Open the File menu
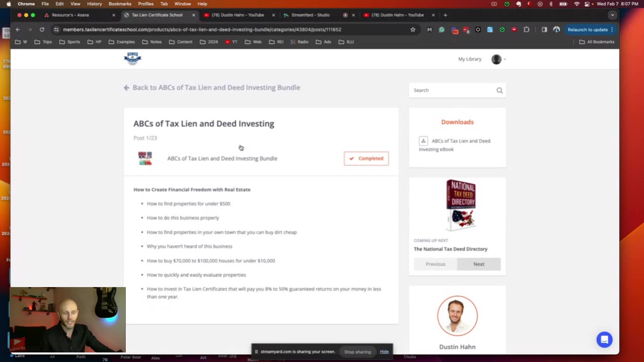This screenshot has width=644, height=362. click(45, 4)
